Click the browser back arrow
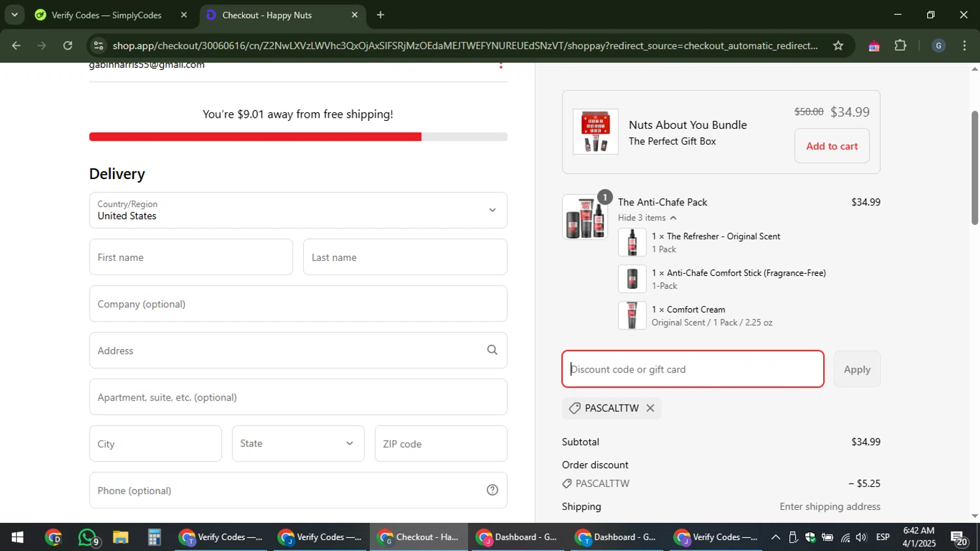Screen dimensions: 980x551 16,46
